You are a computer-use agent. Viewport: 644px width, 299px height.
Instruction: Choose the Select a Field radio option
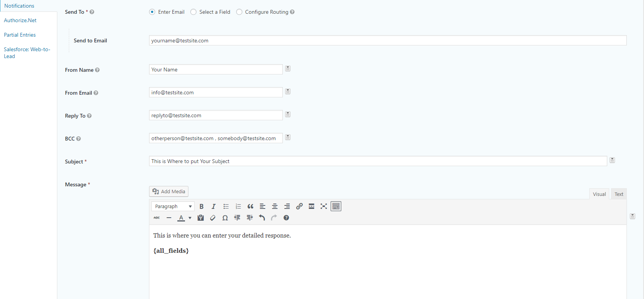[193, 12]
